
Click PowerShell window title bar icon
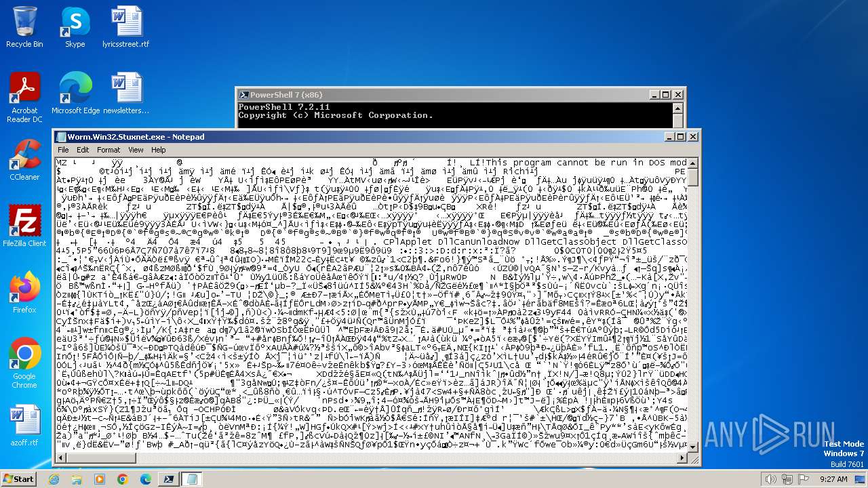coord(244,95)
